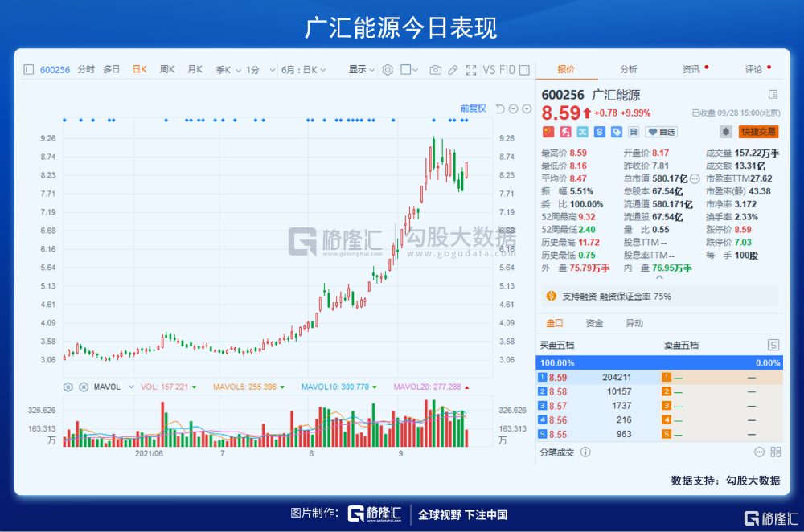Select the 月K monthly chart tab
Image resolution: width=804 pixels, height=532 pixels.
click(195, 69)
